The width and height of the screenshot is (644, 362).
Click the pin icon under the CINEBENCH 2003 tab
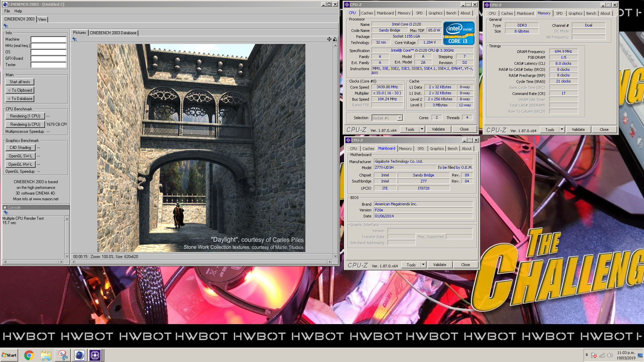pyautogui.click(x=6, y=26)
